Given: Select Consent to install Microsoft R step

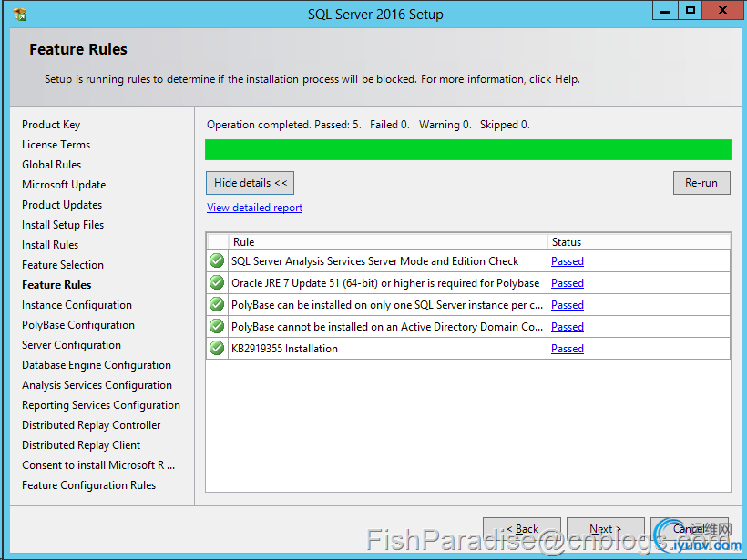Looking at the screenshot, I should point(98,464).
